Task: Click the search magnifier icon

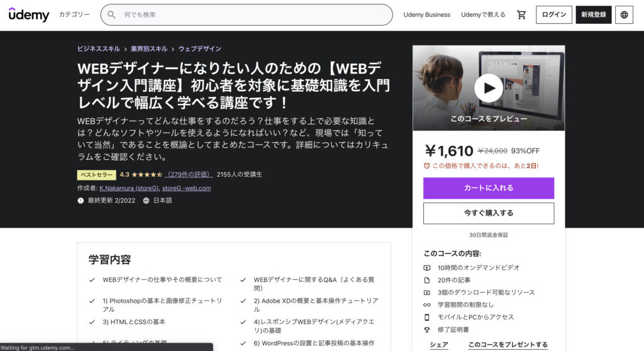Action: pos(111,15)
